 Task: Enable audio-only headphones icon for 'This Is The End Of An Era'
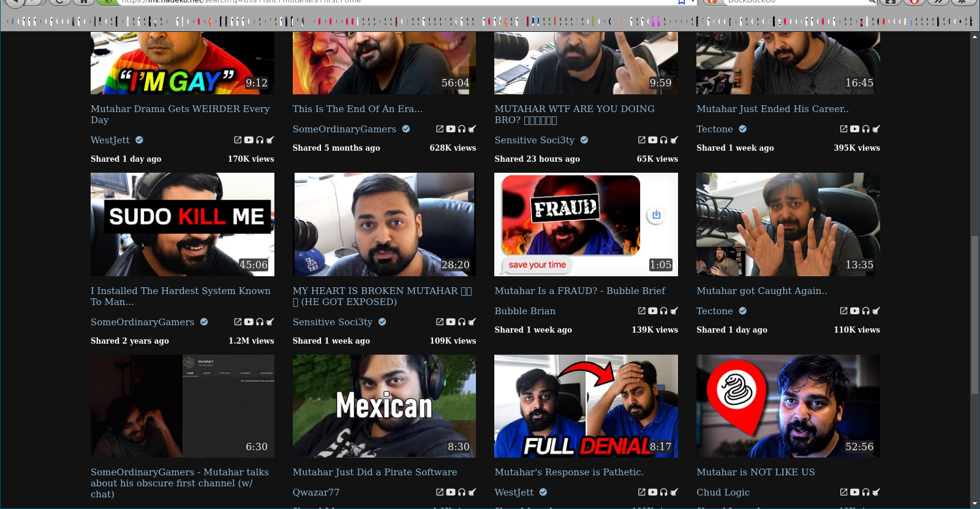(462, 129)
